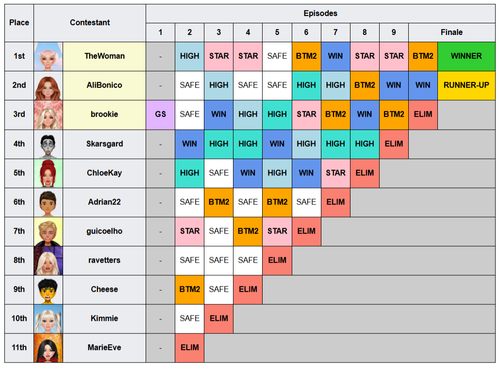Click the purple GS cell for brookie
This screenshot has height=370, width=500.
tap(160, 115)
